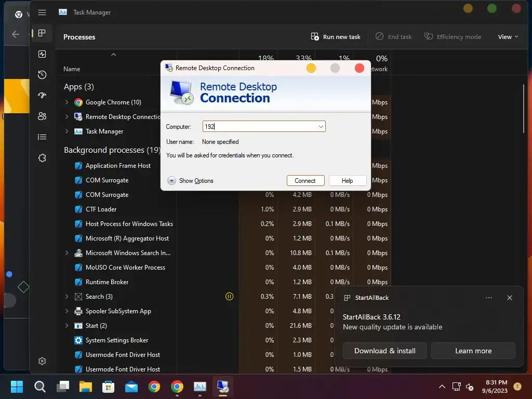532x399 pixels.
Task: Select the Application Frame Host process
Action: pyautogui.click(x=118, y=166)
